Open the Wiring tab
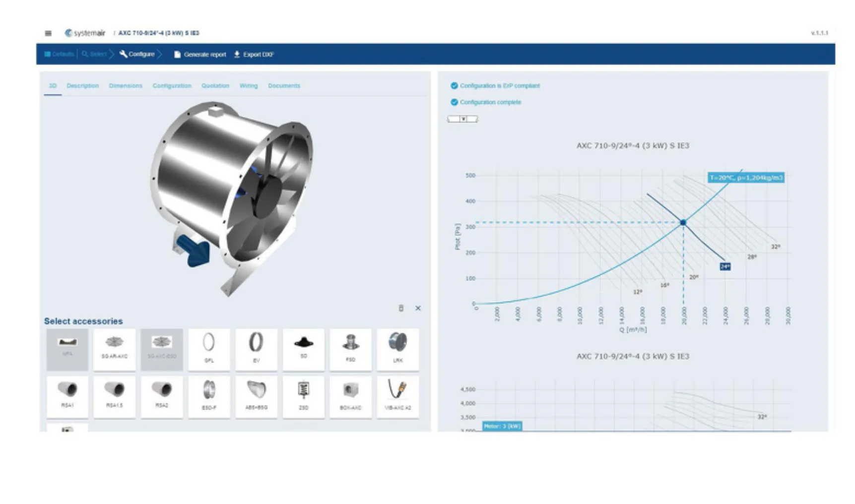Screen dimensions: 855x504 pyautogui.click(x=249, y=86)
